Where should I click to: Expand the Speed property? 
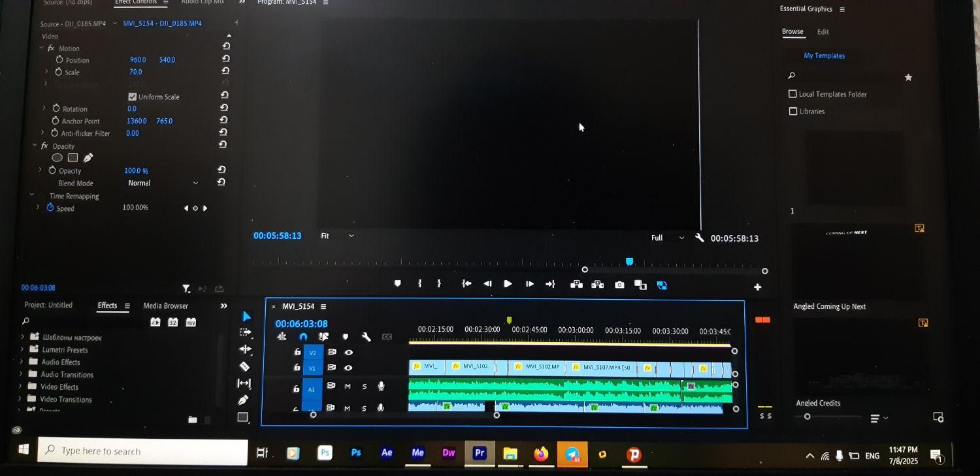[x=38, y=208]
